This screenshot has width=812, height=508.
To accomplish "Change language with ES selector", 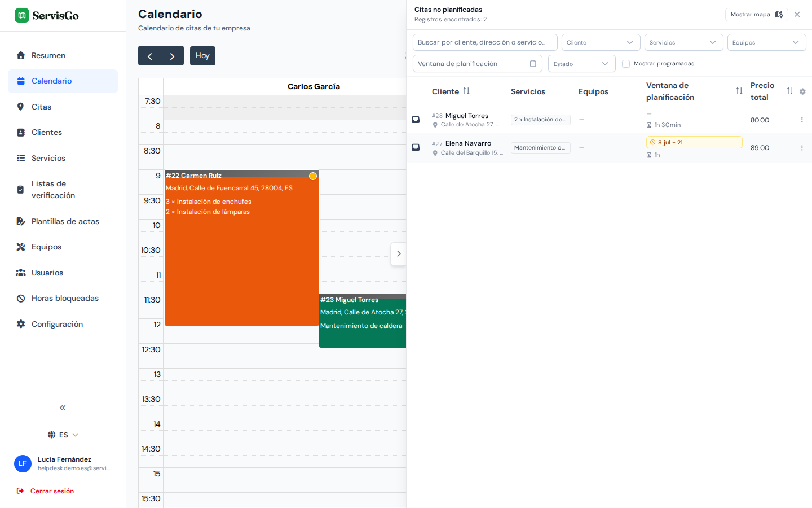I will click(x=63, y=435).
